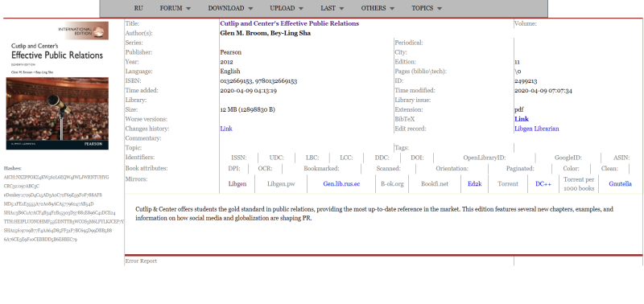
Task: Select the Time added 2020-04-09 04:13:19
Action: (x=249, y=90)
